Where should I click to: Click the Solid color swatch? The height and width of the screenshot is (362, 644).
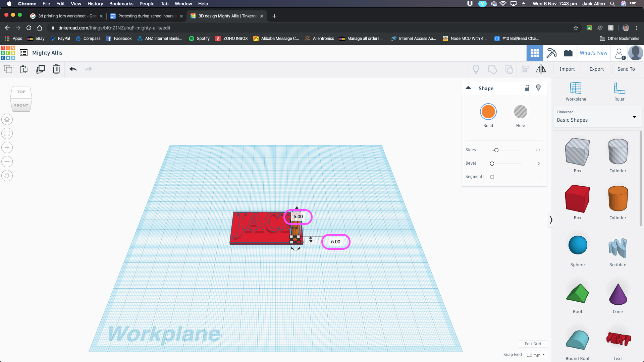click(x=488, y=111)
